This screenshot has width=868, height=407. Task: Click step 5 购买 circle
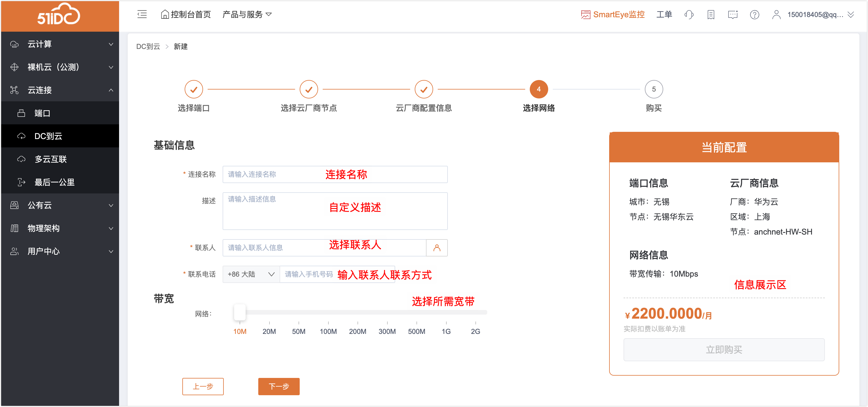654,89
